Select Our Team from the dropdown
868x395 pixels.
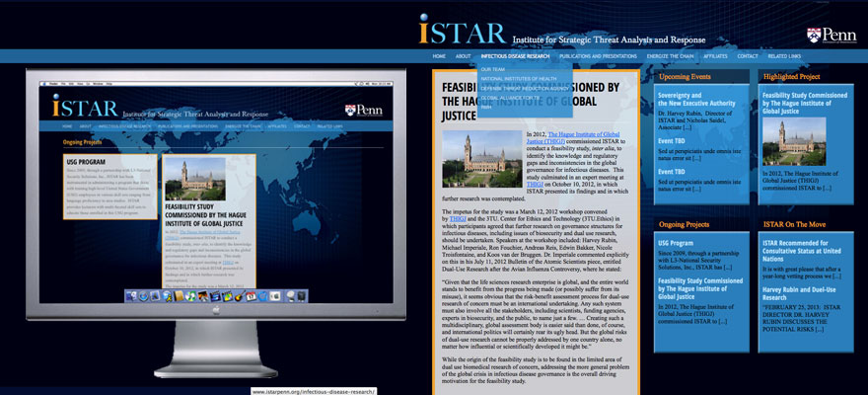click(x=493, y=69)
